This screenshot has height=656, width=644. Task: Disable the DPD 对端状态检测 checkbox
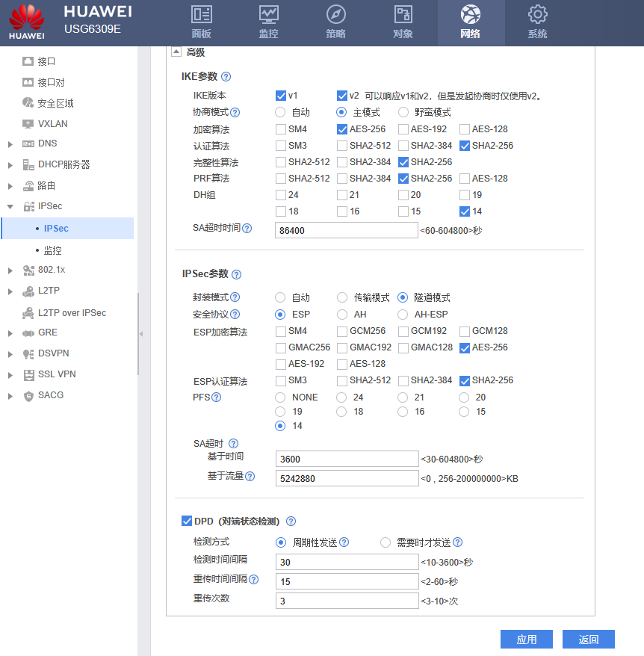[187, 521]
